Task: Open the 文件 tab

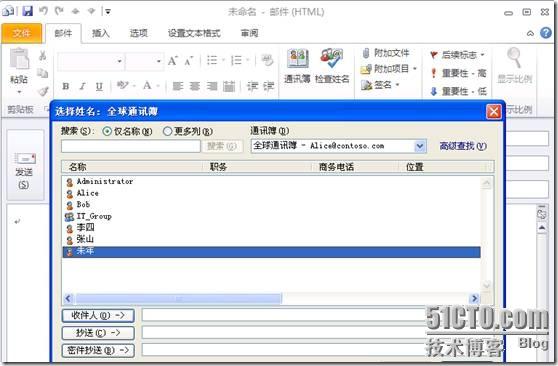Action: 22,33
